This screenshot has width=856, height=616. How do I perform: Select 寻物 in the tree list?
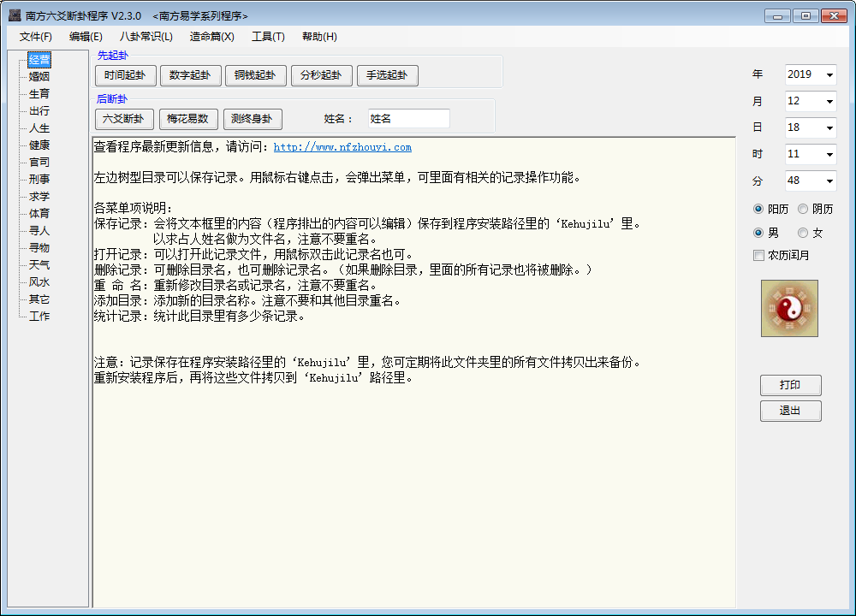click(39, 248)
